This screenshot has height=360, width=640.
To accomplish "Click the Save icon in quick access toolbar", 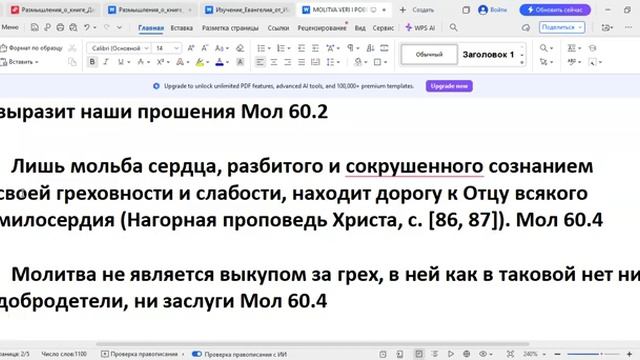I will [35, 27].
